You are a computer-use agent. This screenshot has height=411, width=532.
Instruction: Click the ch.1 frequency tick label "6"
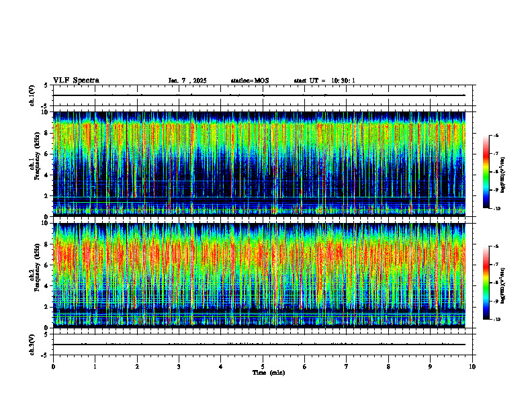click(46, 154)
